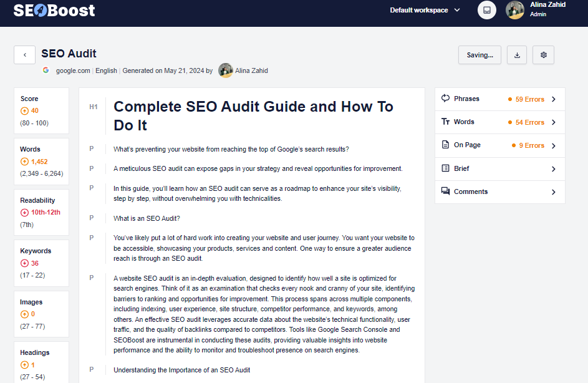Click the paragraph starting "A website SEO audit"

click(x=264, y=314)
